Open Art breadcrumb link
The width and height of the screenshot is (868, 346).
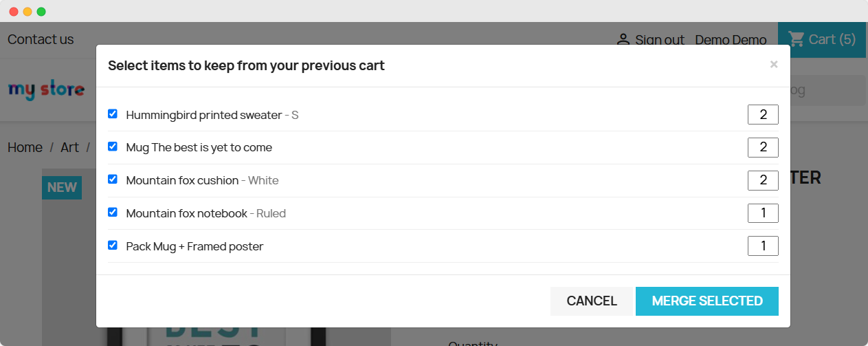tap(69, 147)
